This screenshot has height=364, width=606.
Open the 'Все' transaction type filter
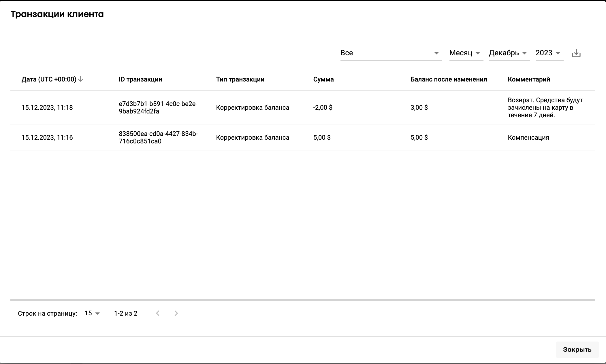pyautogui.click(x=391, y=53)
